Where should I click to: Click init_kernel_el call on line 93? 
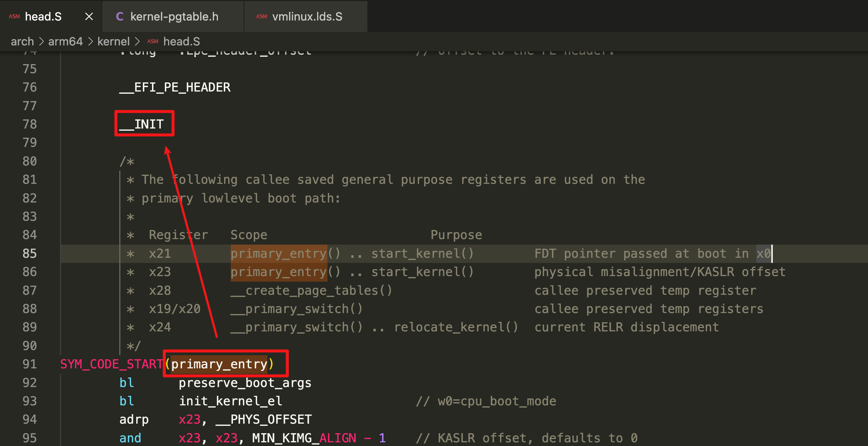(x=230, y=401)
